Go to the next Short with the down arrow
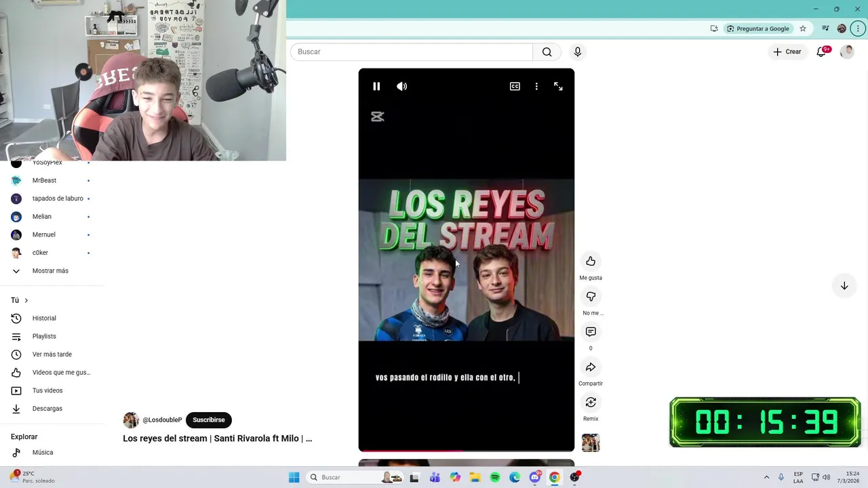 [844, 286]
